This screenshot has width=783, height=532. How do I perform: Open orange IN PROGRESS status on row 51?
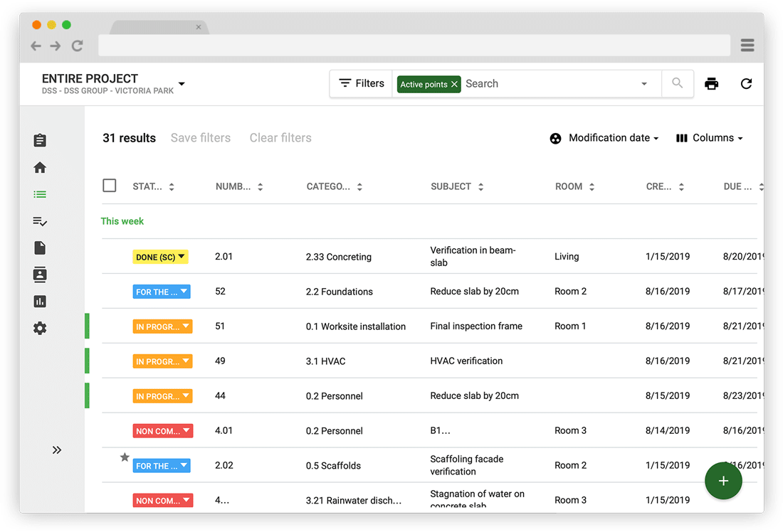point(162,326)
